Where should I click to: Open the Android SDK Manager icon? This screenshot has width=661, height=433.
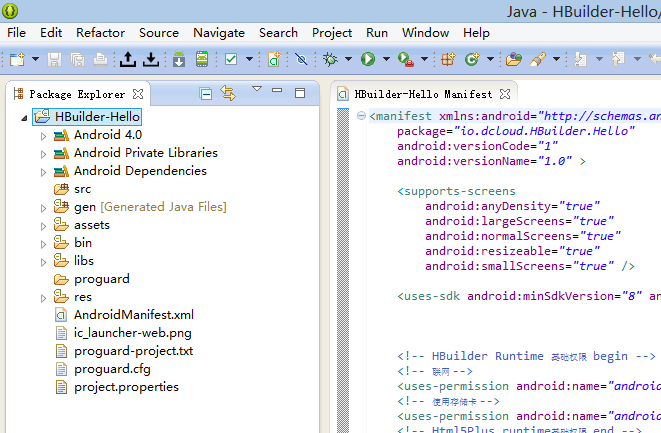pos(179,59)
